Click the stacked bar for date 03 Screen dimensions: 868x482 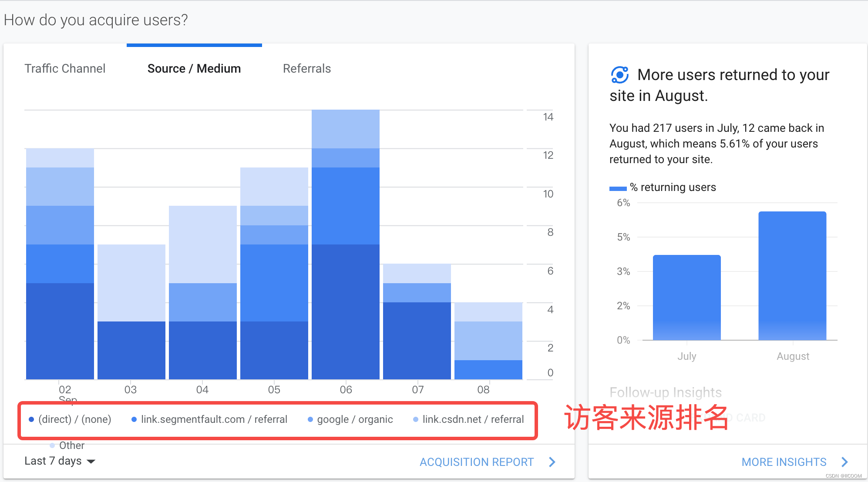coord(131,312)
